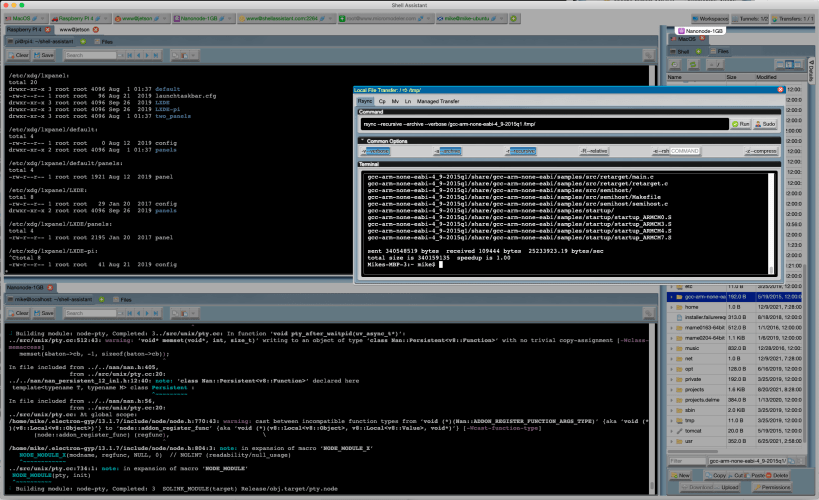
Task: Expand the projects folder in file tree
Action: (x=672, y=390)
